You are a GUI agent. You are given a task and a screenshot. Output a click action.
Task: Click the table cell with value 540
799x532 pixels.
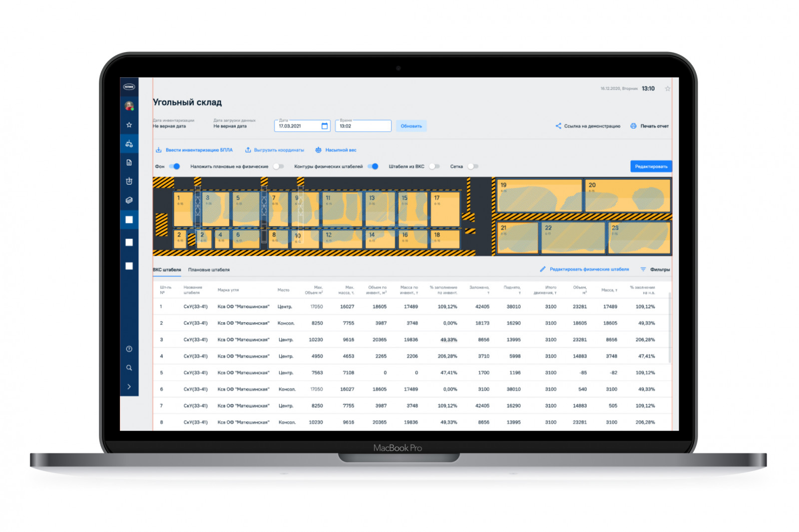coord(582,389)
